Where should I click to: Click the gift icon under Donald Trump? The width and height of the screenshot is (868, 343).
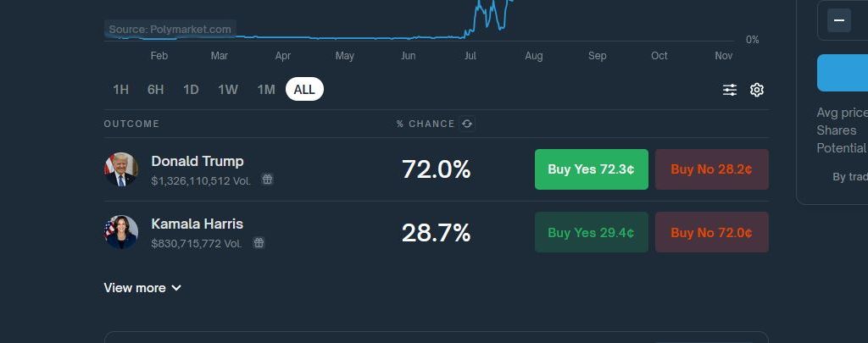pos(267,180)
